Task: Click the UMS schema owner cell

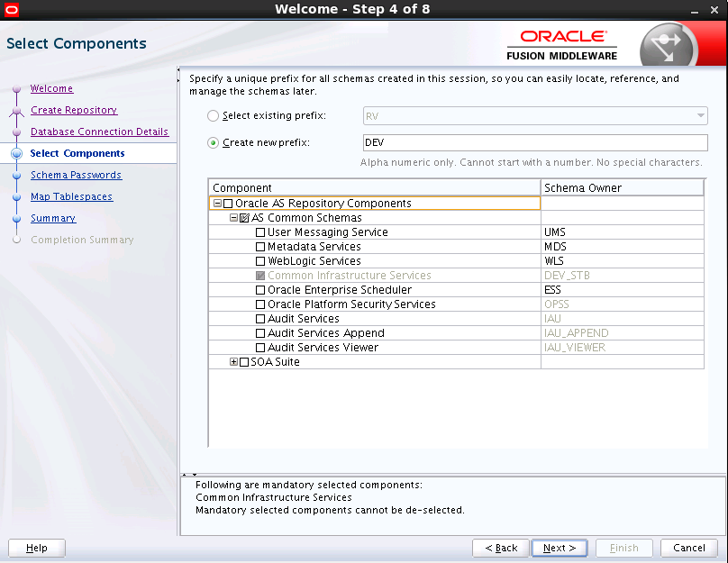Action: pos(623,232)
